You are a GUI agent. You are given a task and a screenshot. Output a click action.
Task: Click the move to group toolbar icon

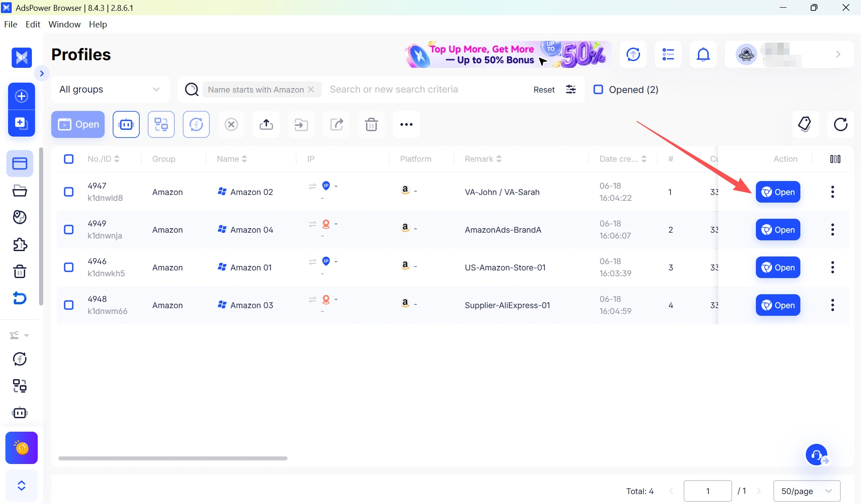tap(301, 124)
